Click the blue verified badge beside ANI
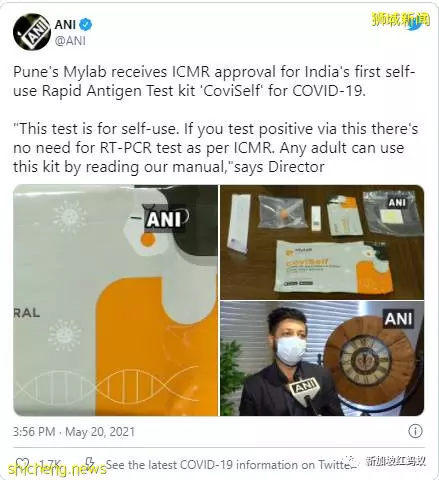 (87, 24)
